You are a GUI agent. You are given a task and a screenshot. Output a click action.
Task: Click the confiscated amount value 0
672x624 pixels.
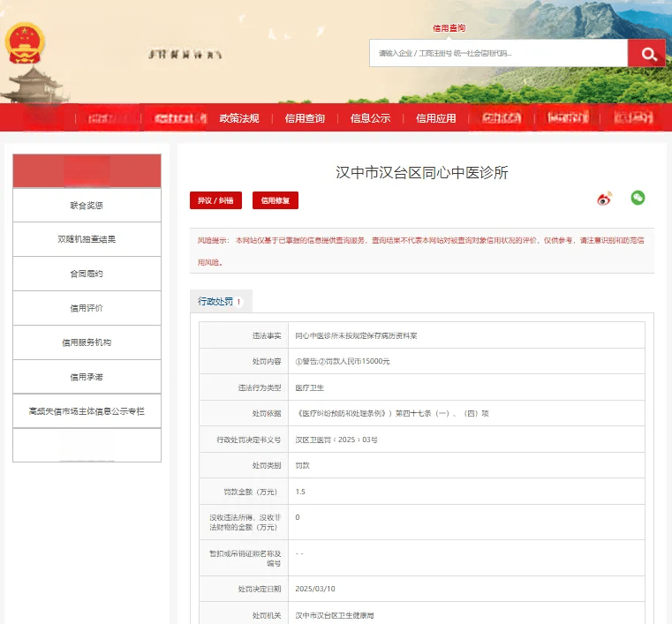[x=298, y=517]
